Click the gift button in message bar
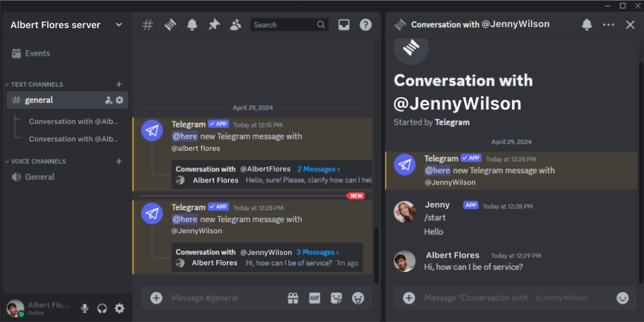Image resolution: width=644 pixels, height=322 pixels. tap(293, 298)
